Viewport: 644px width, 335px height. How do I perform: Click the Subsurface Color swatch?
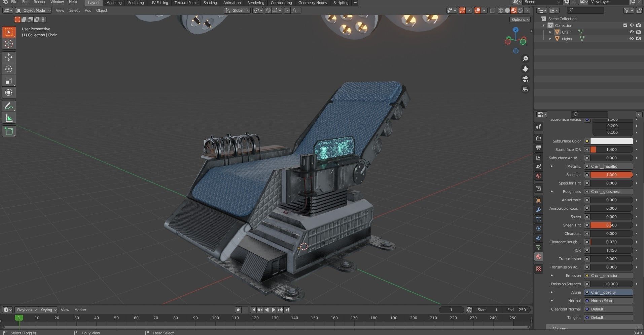[611, 141]
